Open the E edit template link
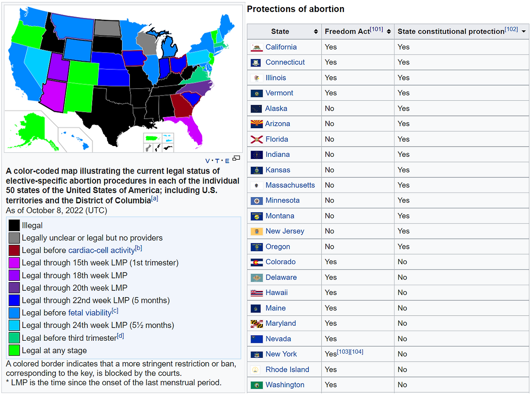Image resolution: width=532 pixels, height=394 pixels. (227, 161)
